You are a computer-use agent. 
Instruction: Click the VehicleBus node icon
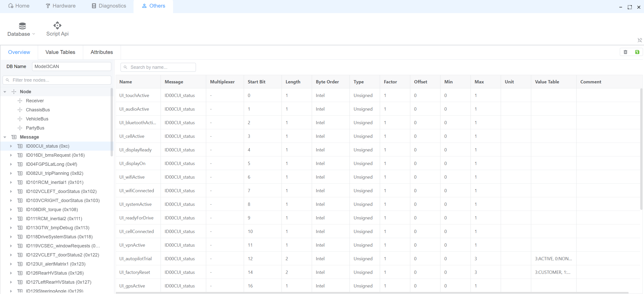coord(20,119)
